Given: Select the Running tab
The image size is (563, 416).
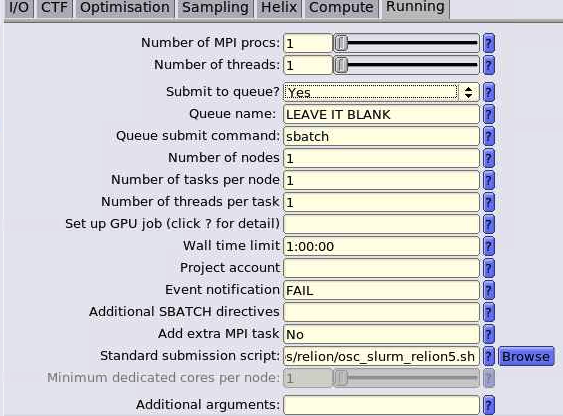Looking at the screenshot, I should (x=415, y=9).
